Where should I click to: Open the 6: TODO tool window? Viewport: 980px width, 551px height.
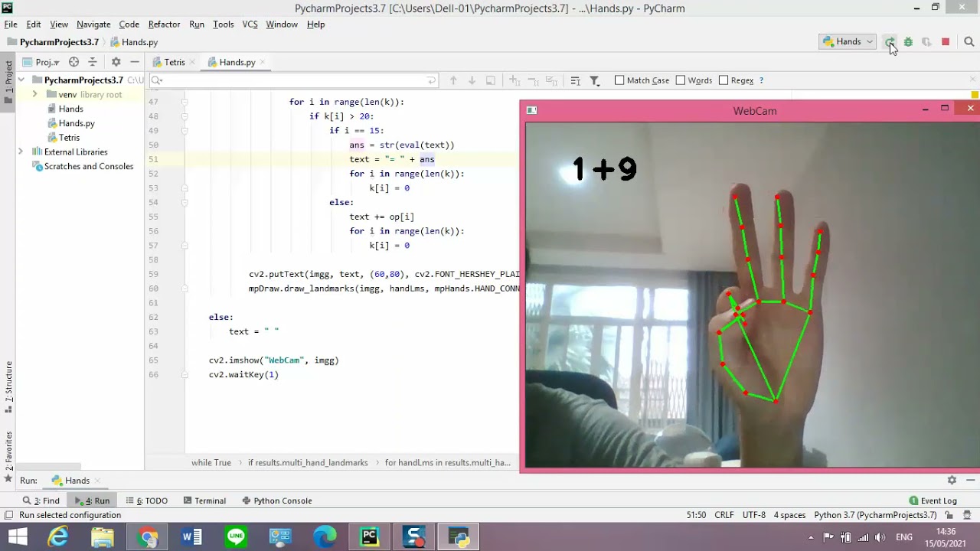click(x=146, y=500)
